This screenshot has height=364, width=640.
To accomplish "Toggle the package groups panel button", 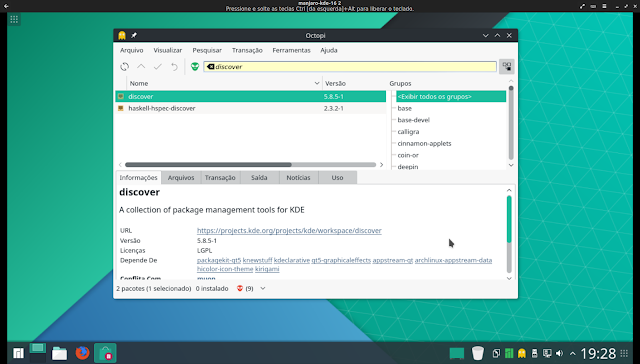I will [507, 67].
